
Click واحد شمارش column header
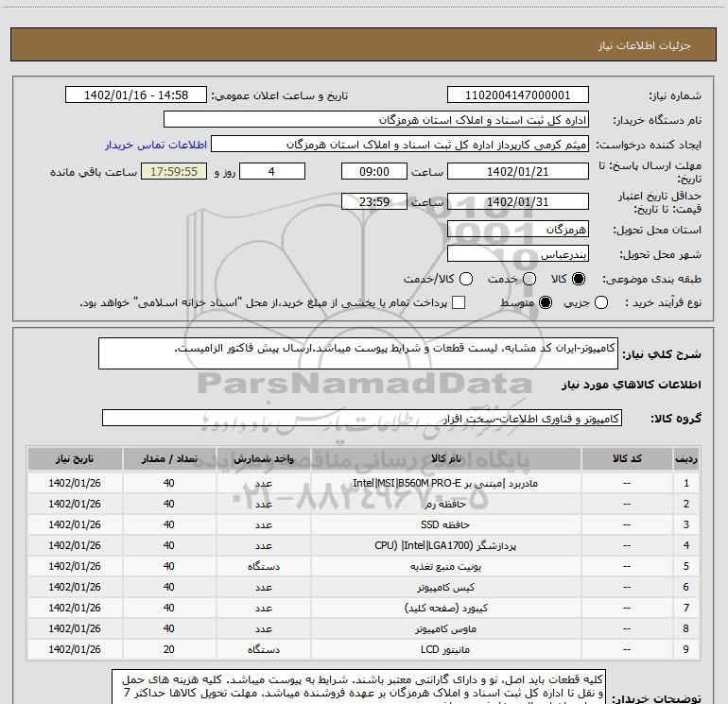click(x=263, y=458)
